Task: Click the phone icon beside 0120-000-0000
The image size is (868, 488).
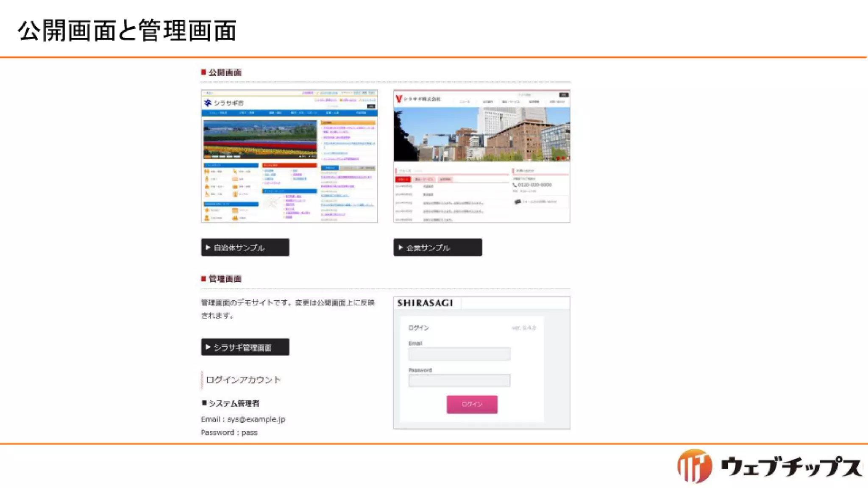Action: click(x=515, y=185)
